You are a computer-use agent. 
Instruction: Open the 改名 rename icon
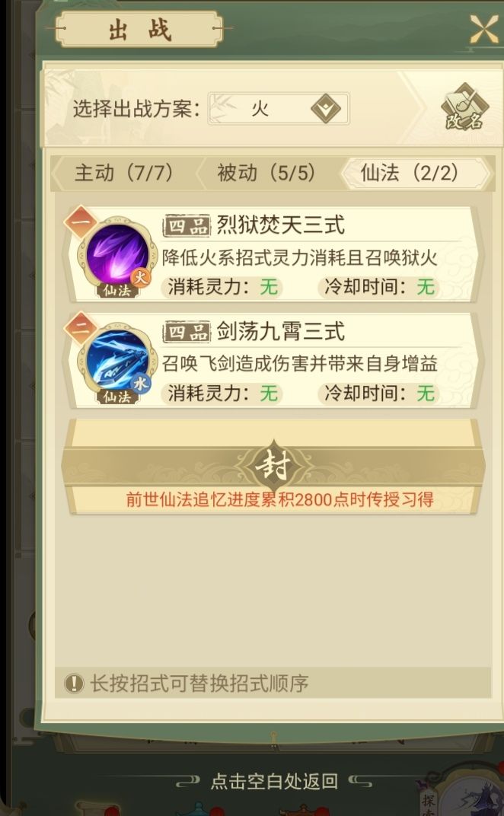(464, 107)
